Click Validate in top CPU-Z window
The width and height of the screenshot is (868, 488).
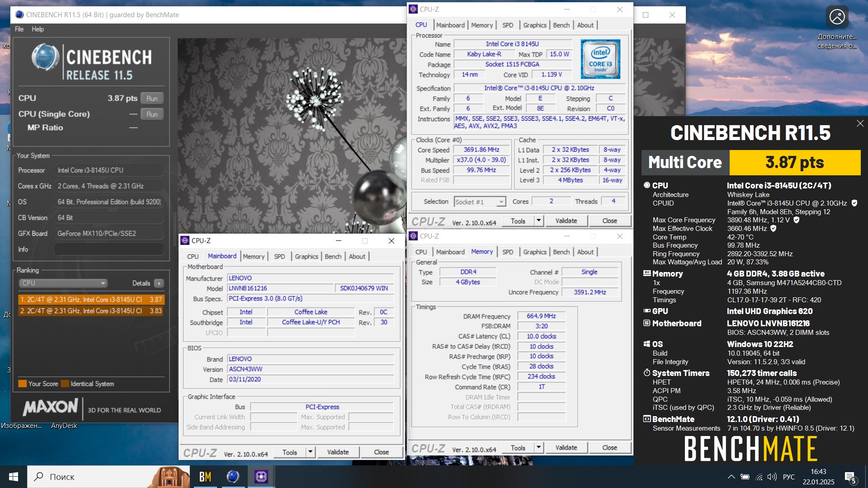point(566,221)
